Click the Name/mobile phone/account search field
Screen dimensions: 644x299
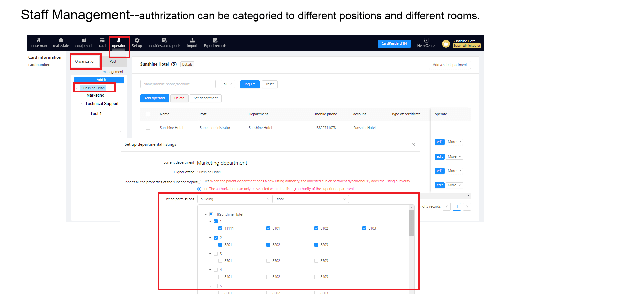coord(178,84)
